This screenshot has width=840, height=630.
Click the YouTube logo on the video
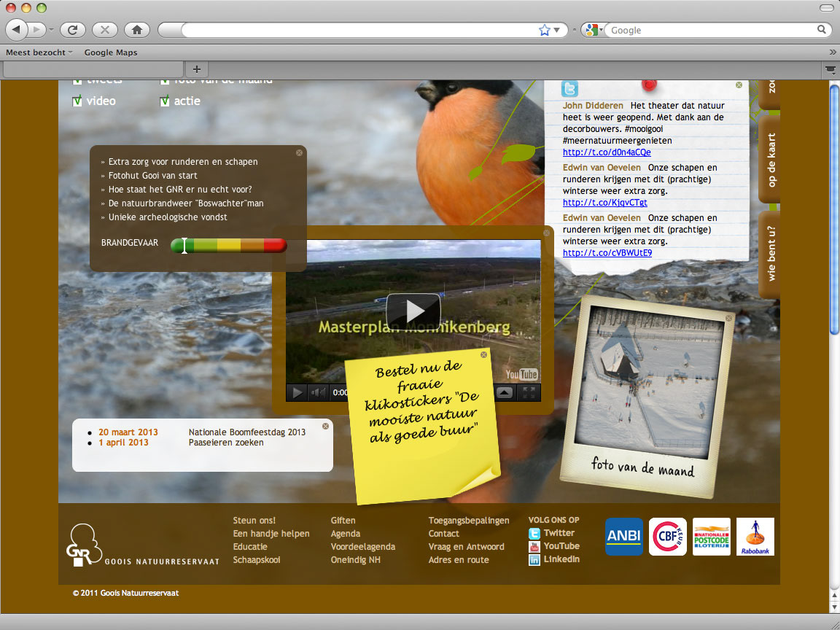tap(521, 374)
